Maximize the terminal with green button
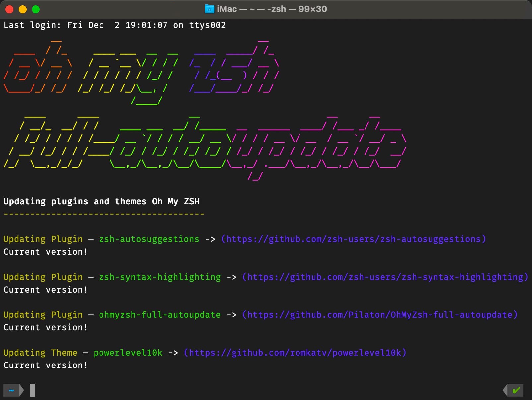Image resolution: width=532 pixels, height=400 pixels. [36, 9]
